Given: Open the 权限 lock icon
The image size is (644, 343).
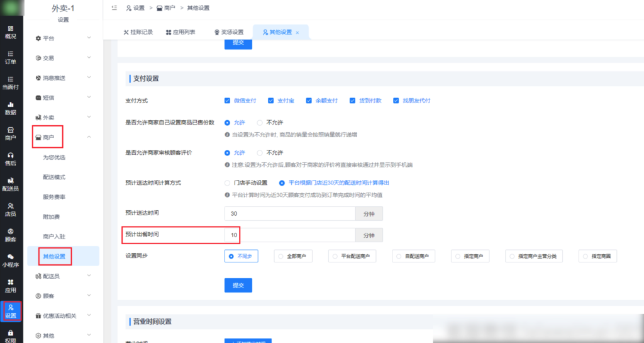Looking at the screenshot, I should point(11,336).
